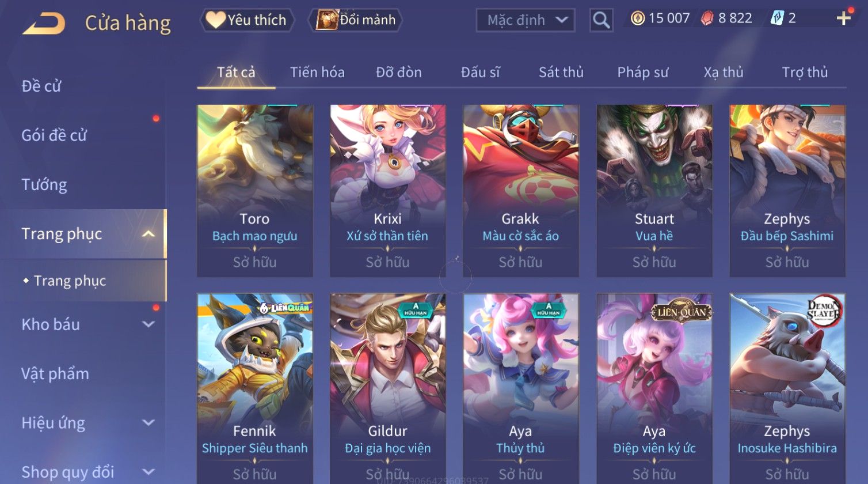
Task: Tap the plus icon to add currency
Action: [843, 18]
